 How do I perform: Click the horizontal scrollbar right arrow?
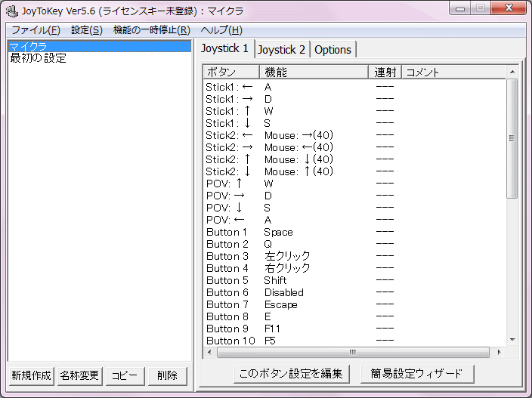click(499, 352)
